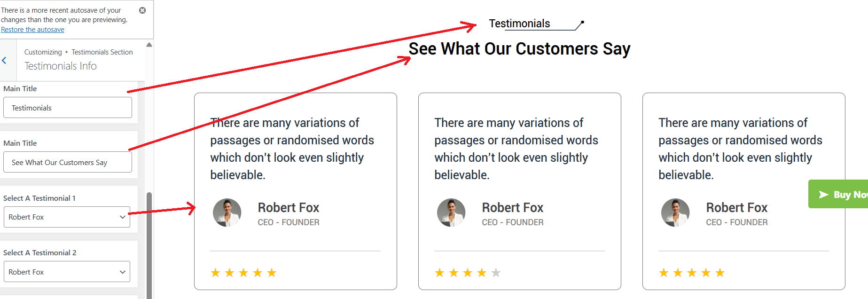Click the avatar in the third testimonial card
This screenshot has height=299, width=868.
(675, 212)
